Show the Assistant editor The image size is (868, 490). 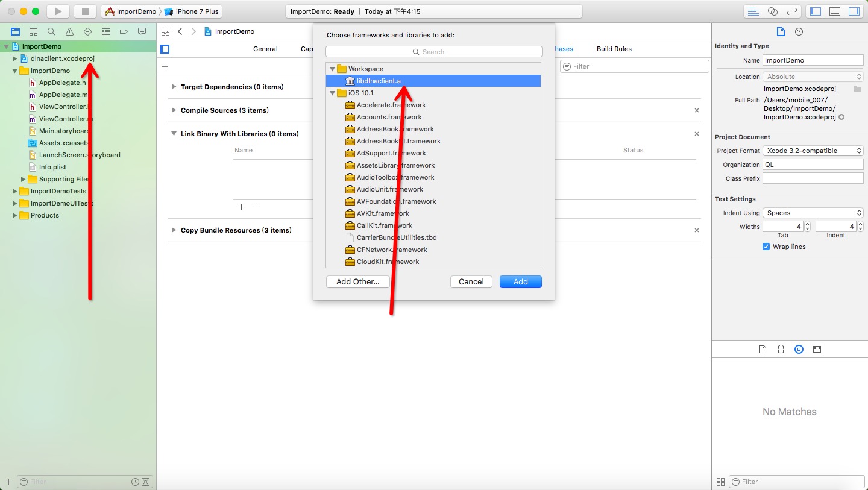pos(773,11)
